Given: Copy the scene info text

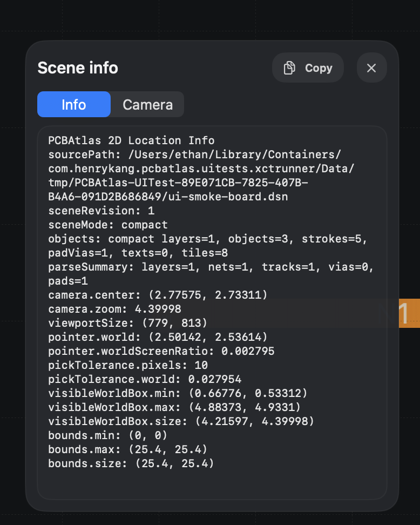Looking at the screenshot, I should click(x=308, y=68).
